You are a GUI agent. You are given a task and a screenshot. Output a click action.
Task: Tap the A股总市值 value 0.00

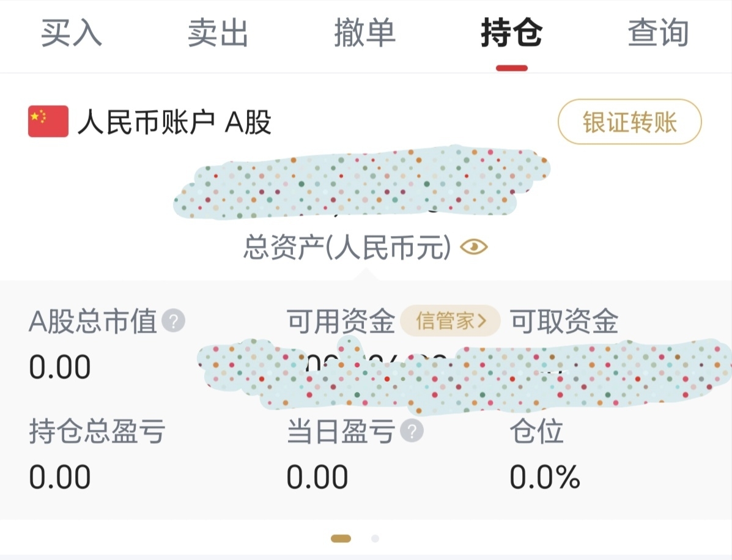coord(60,367)
